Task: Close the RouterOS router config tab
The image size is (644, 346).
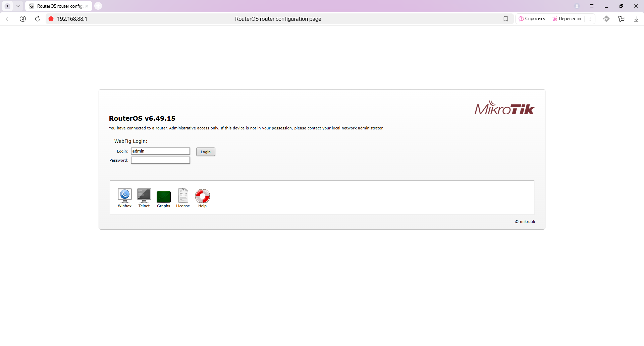Action: 87,6
